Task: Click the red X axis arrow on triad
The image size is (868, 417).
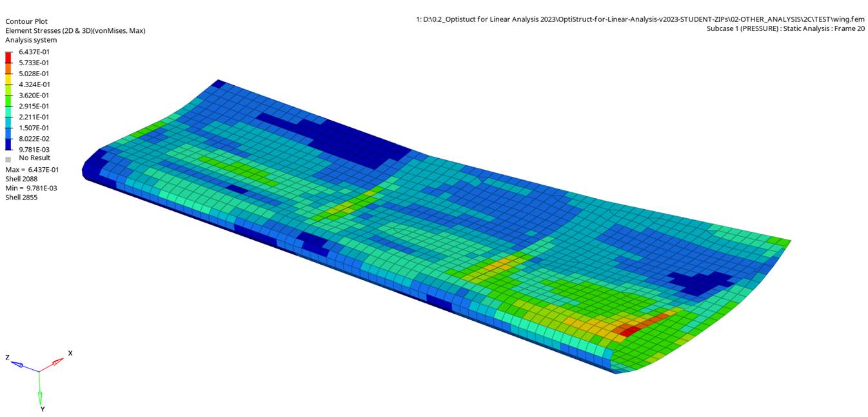Action: [x=58, y=361]
